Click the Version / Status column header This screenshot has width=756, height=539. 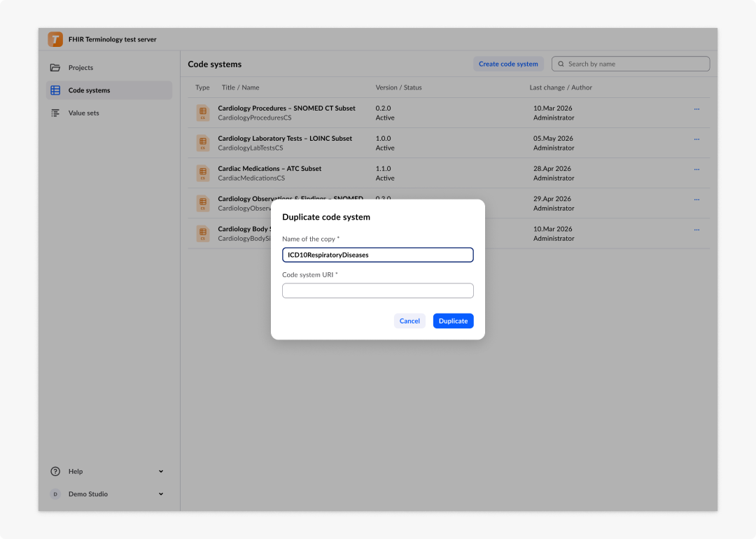tap(398, 87)
